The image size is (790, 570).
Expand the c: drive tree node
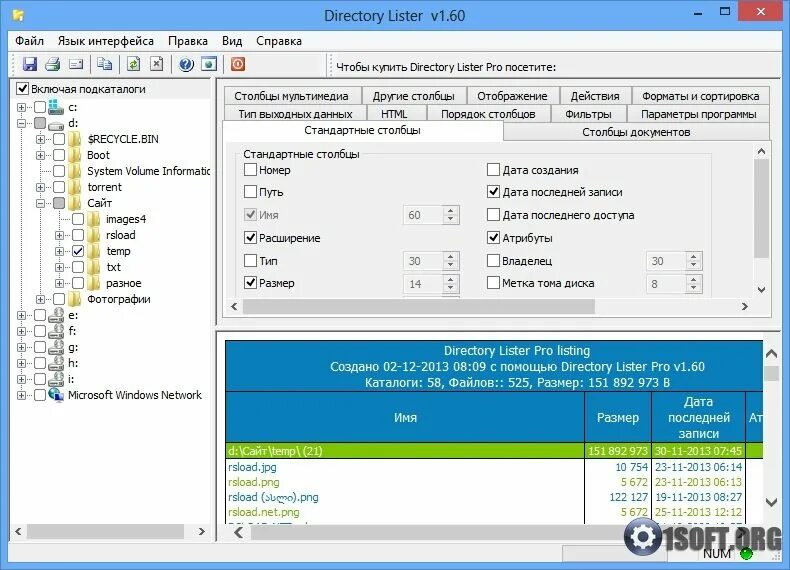pos(21,107)
